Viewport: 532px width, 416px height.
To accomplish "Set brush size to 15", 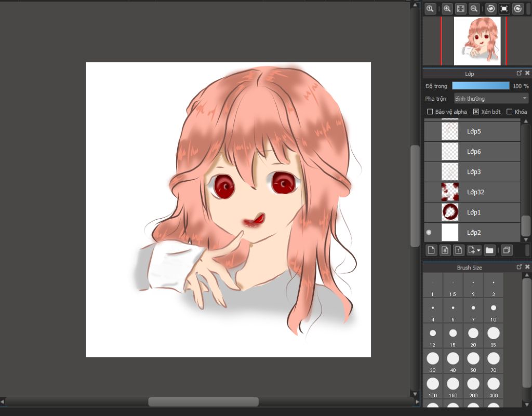I will [453, 337].
